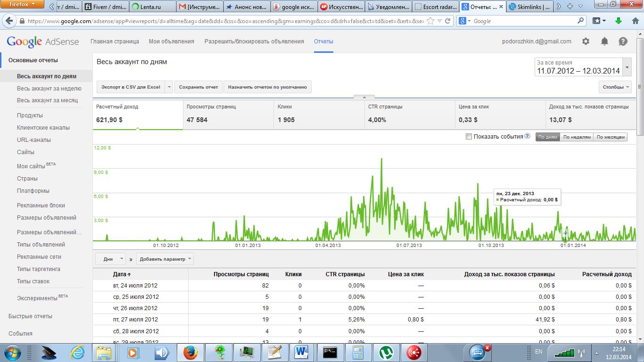Open the AdSense help question icon
Image resolution: width=644 pixels, height=362 pixels.
623,41
